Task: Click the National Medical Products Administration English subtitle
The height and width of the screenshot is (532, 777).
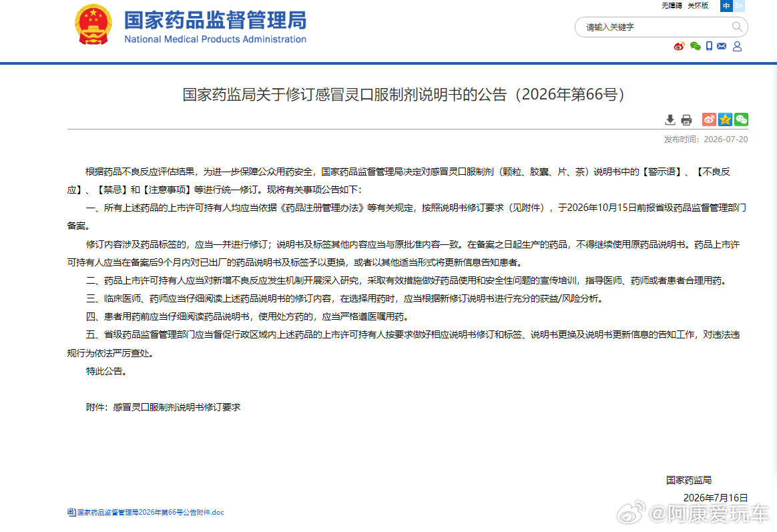Action: 215,39
